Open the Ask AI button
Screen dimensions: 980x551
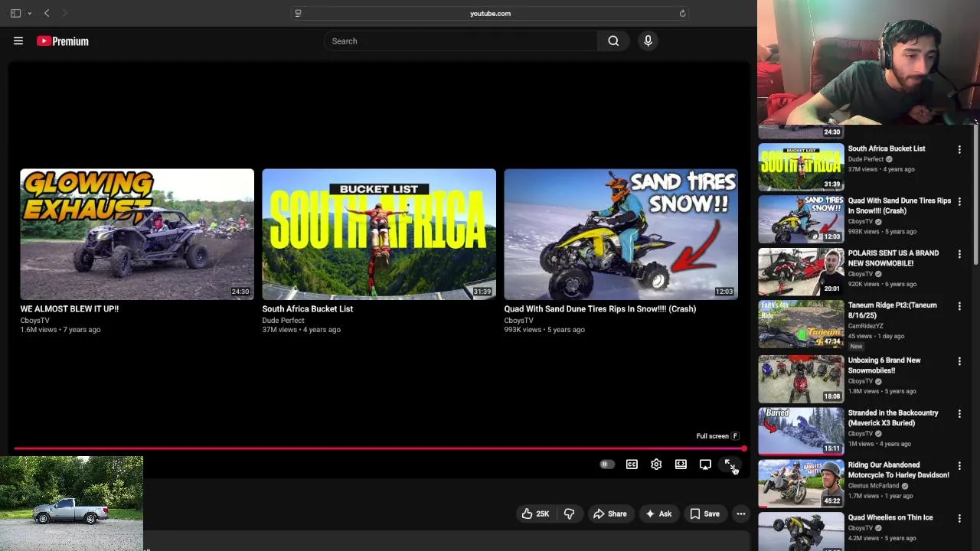coord(658,514)
